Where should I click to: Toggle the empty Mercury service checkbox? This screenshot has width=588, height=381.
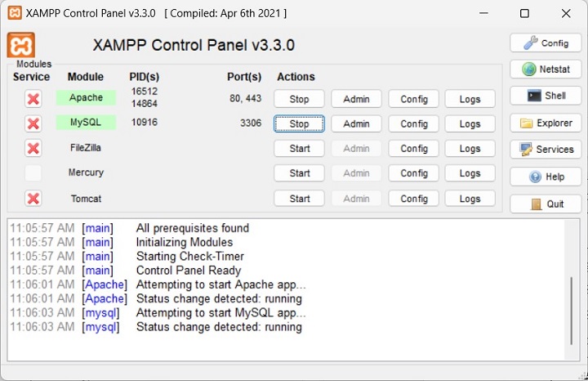[x=33, y=173]
